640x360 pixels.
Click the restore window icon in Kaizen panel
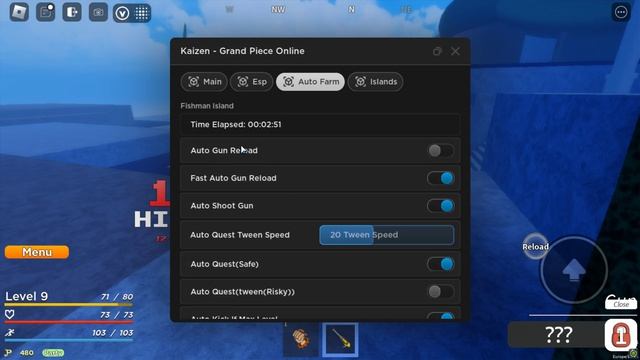(x=437, y=51)
